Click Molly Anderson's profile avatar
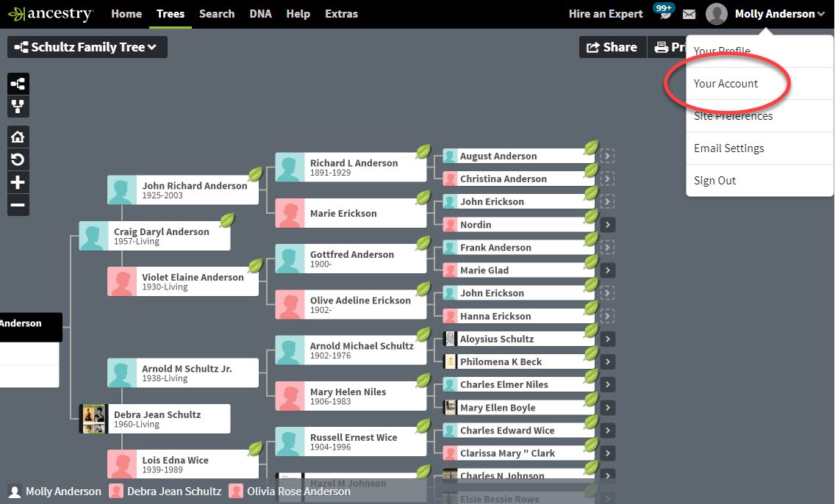The height and width of the screenshot is (504, 835). tap(716, 14)
